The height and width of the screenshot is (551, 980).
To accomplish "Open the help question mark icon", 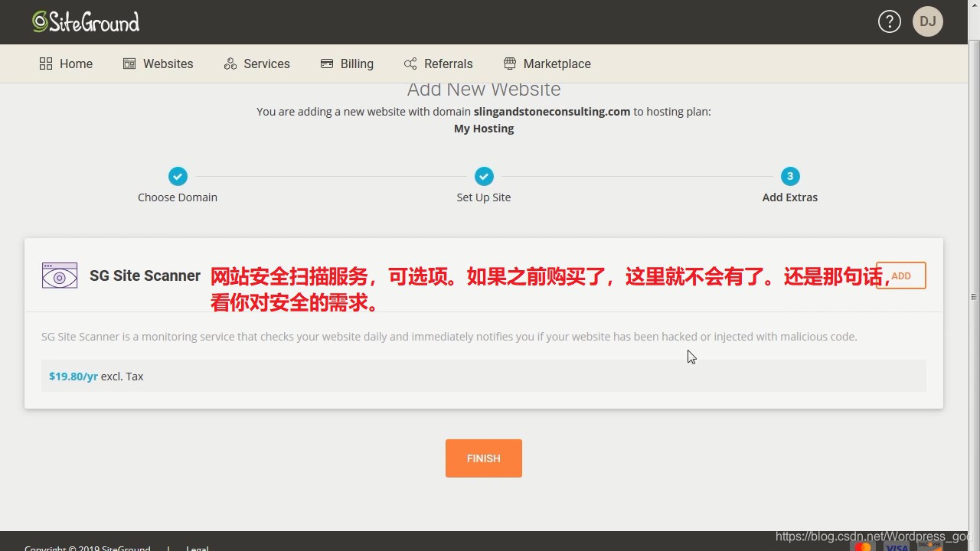I will [890, 21].
